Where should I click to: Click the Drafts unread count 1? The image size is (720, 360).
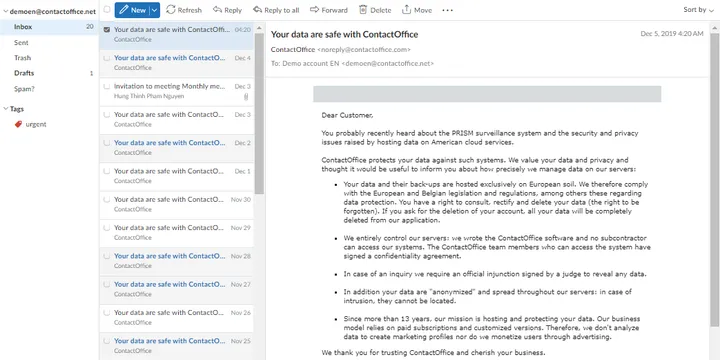tap(91, 73)
